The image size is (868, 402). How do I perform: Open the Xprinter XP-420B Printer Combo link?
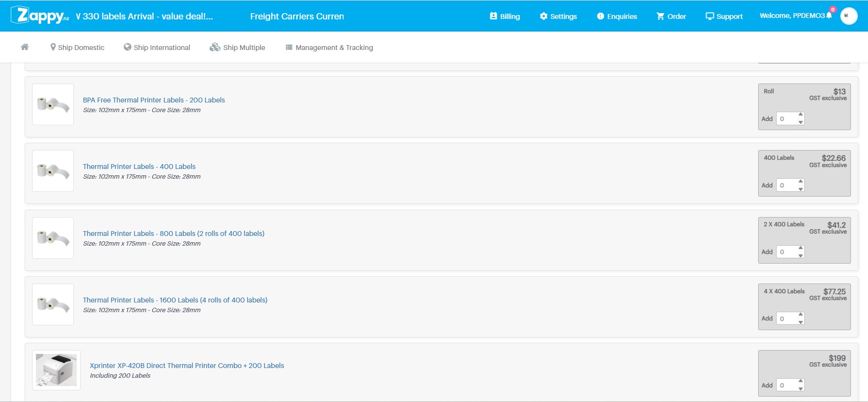coord(187,366)
